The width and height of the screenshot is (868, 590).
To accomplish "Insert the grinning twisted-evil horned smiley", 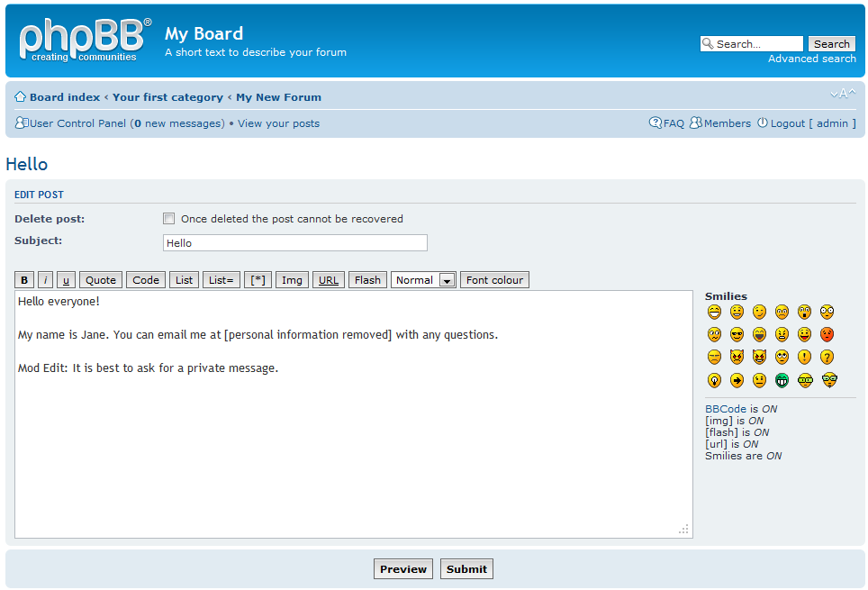I will pos(760,358).
